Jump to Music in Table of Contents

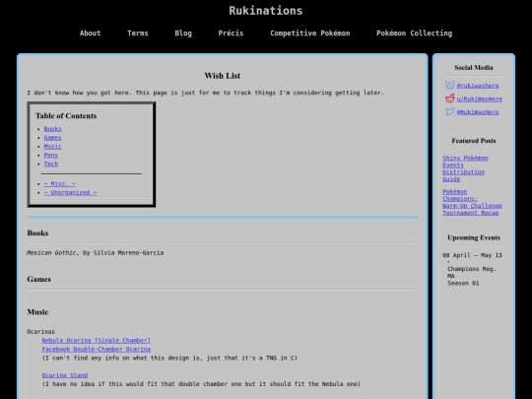tap(52, 146)
